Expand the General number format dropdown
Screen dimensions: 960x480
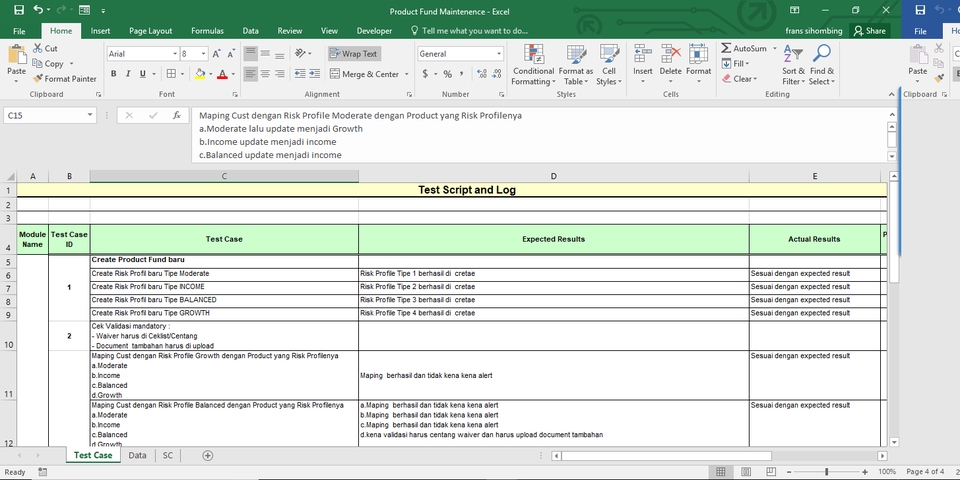(x=499, y=54)
